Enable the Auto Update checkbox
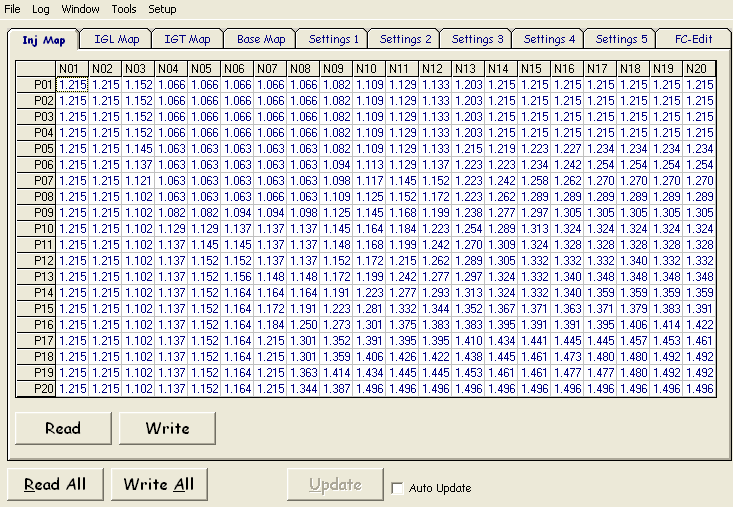Screen dimensions: 733x507 397,488
